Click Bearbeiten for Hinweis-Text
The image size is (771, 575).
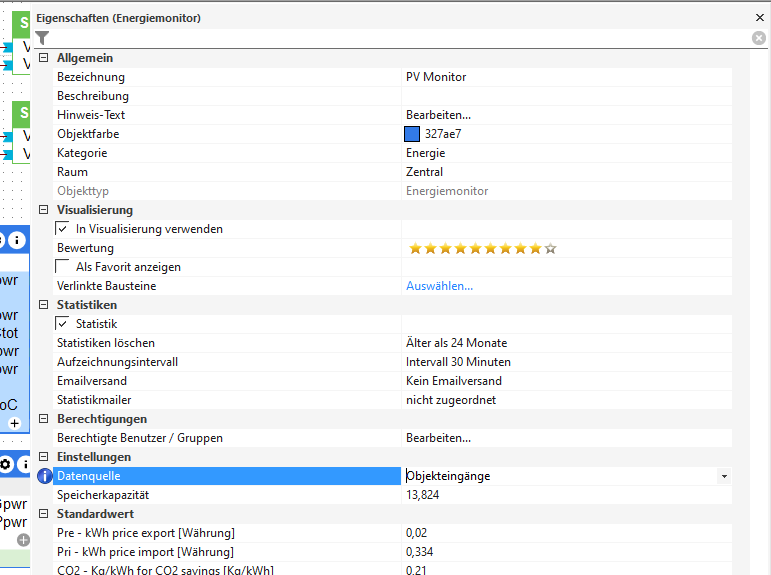(x=438, y=115)
